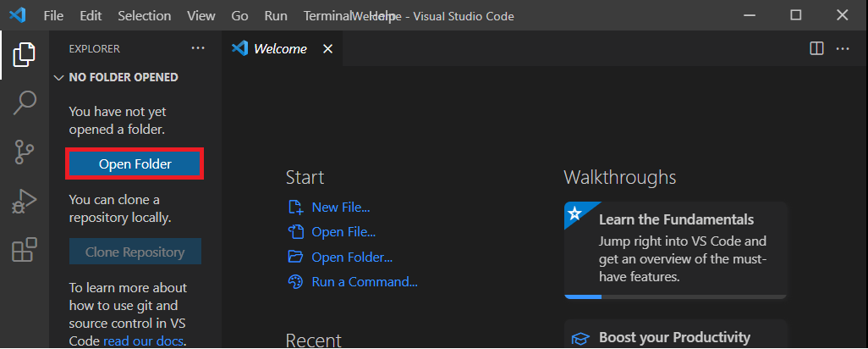868x349 pixels.
Task: Open the Source Control view icon
Action: point(25,152)
